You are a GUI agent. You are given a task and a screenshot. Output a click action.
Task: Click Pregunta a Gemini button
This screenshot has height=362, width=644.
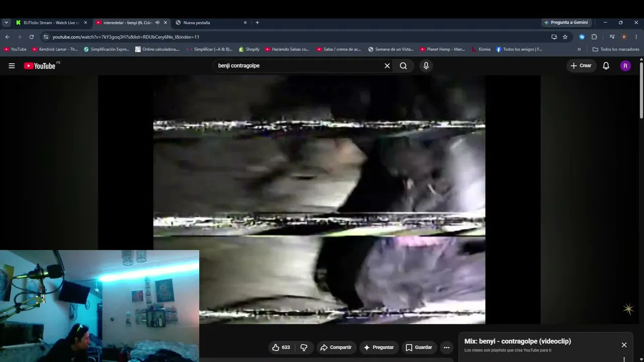pos(566,23)
